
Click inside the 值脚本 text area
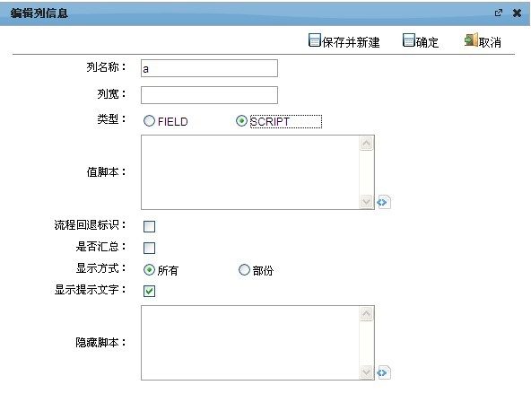pos(250,172)
